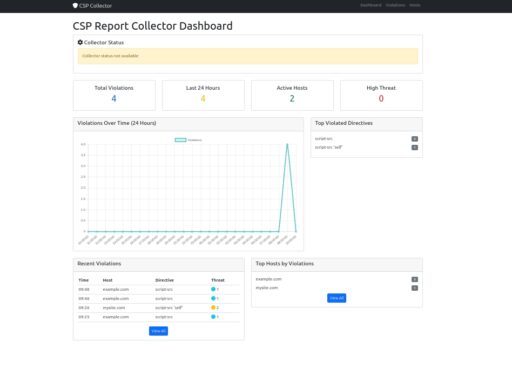Viewport: 512px width, 381px height.
Task: Click script-src 'self' in the Recent Violations table
Action: pos(169,308)
